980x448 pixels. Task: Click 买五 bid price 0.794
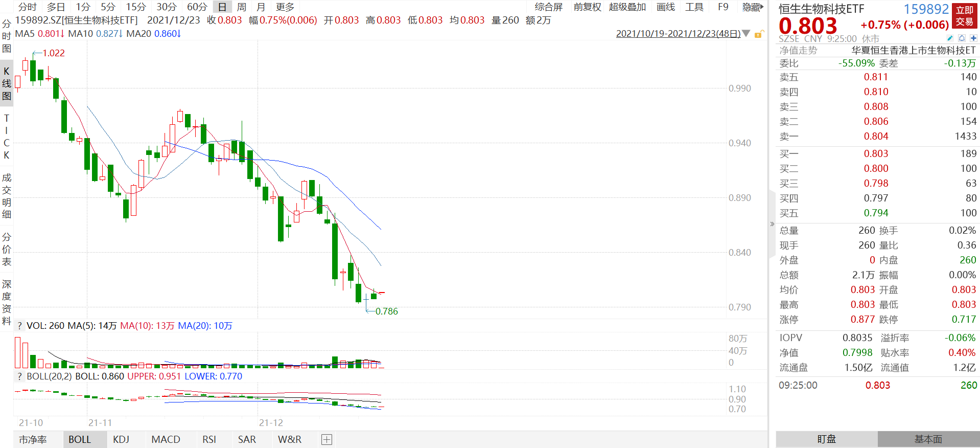[876, 213]
